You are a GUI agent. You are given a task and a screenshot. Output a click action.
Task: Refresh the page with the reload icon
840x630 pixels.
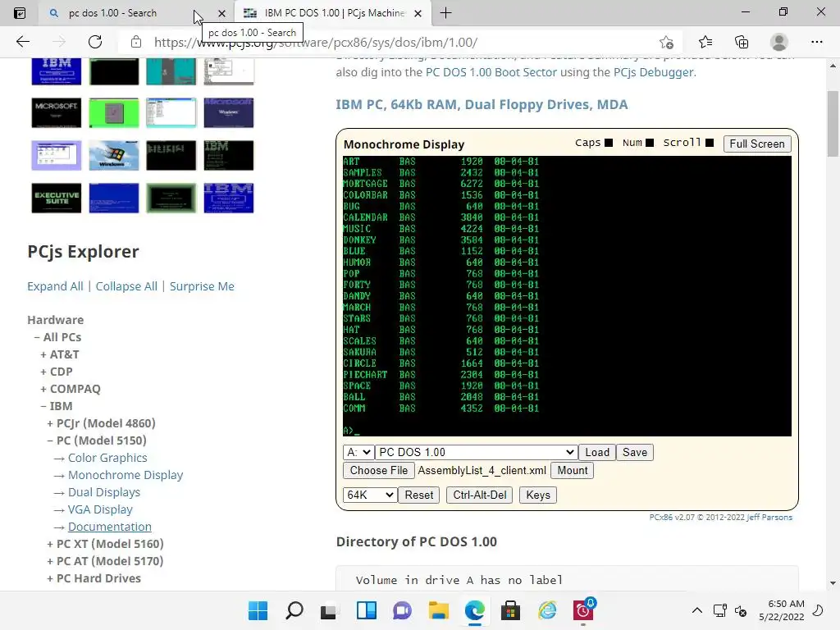(x=95, y=42)
